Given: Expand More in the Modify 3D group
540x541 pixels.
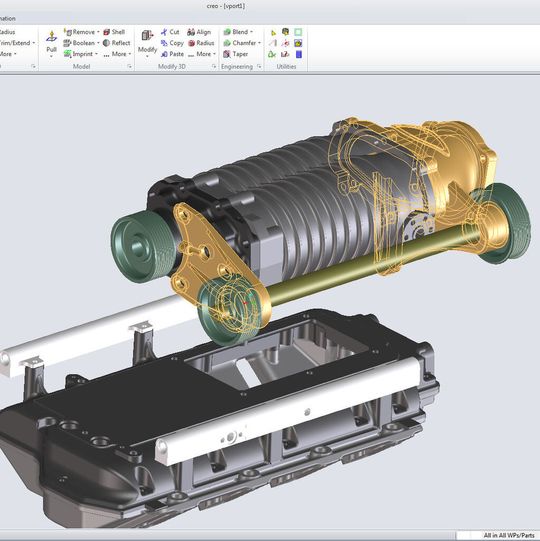Looking at the screenshot, I should 202,54.
